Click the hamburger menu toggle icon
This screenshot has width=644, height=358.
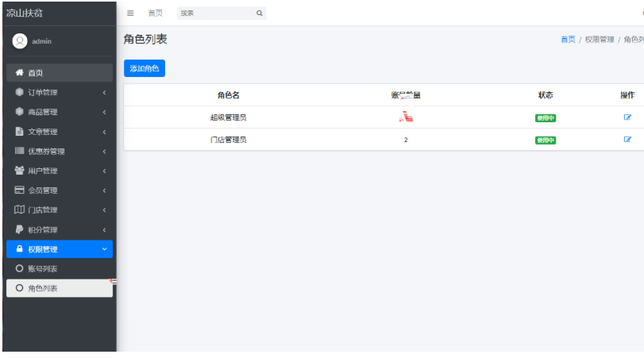click(130, 13)
